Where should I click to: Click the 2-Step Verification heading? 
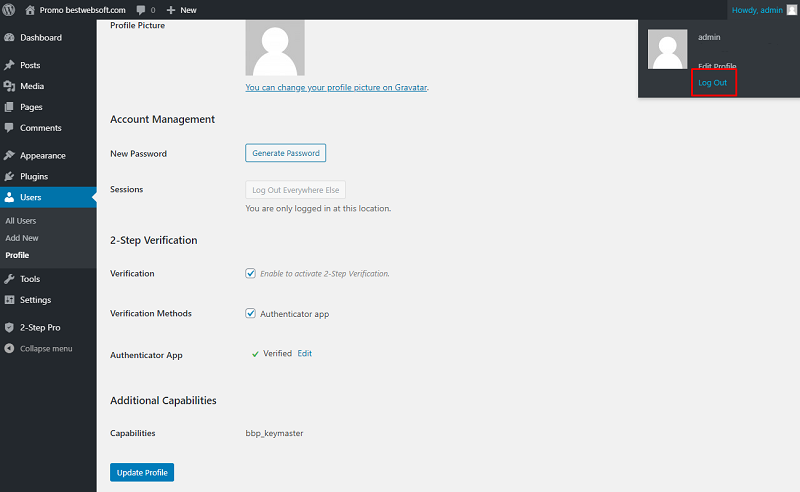(154, 240)
